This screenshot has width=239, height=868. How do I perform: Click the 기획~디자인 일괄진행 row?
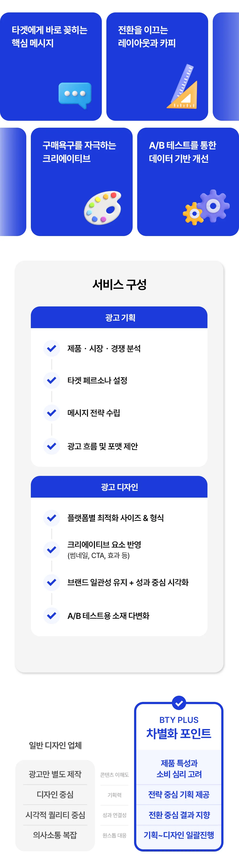pyautogui.click(x=179, y=835)
